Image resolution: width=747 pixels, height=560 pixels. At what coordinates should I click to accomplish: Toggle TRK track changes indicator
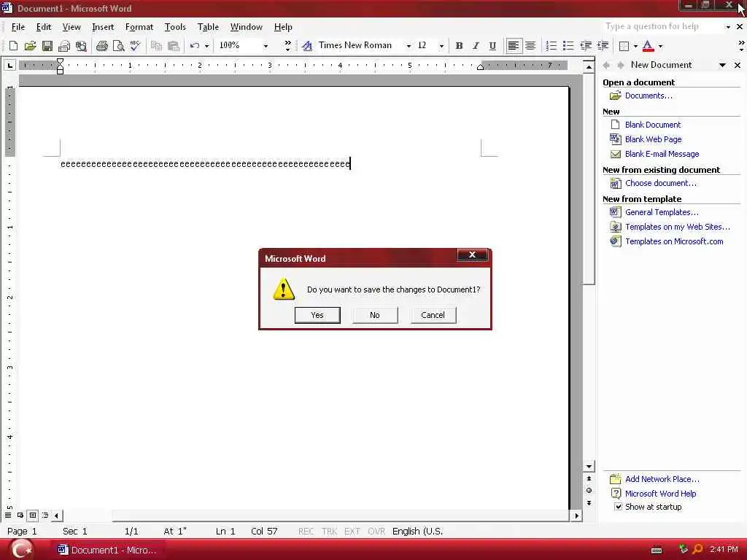pyautogui.click(x=329, y=531)
